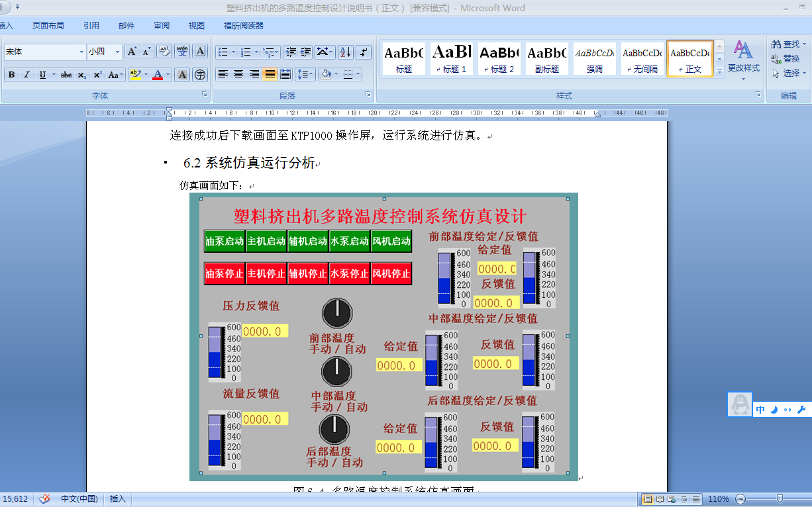812x507 pixels.
Task: Open the 审阅 ribbon tab
Action: click(x=161, y=24)
